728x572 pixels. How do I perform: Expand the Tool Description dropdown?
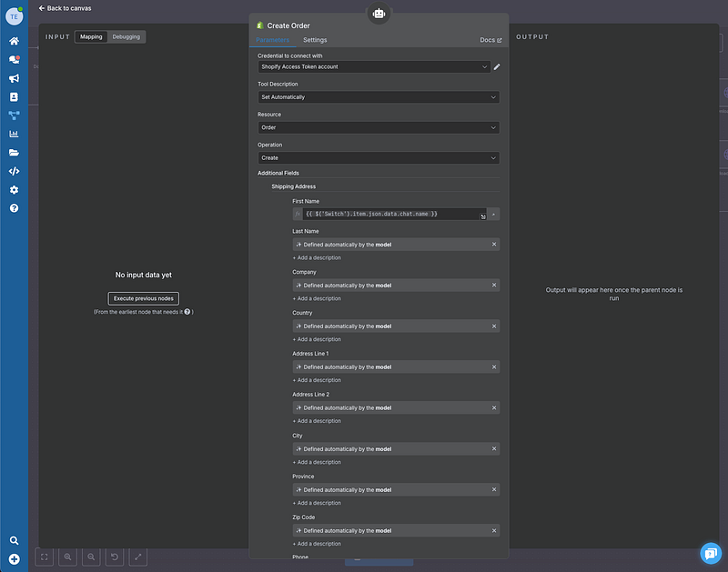[x=378, y=96]
